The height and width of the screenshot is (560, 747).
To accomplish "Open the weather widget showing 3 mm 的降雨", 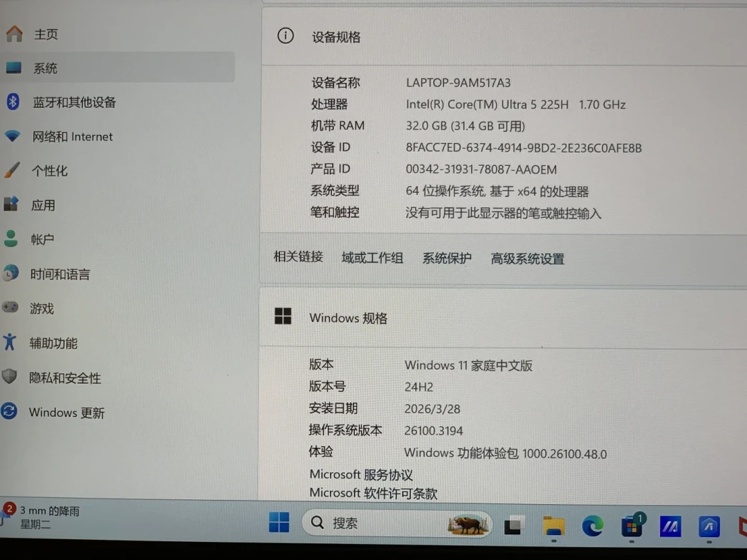I will coord(41,518).
